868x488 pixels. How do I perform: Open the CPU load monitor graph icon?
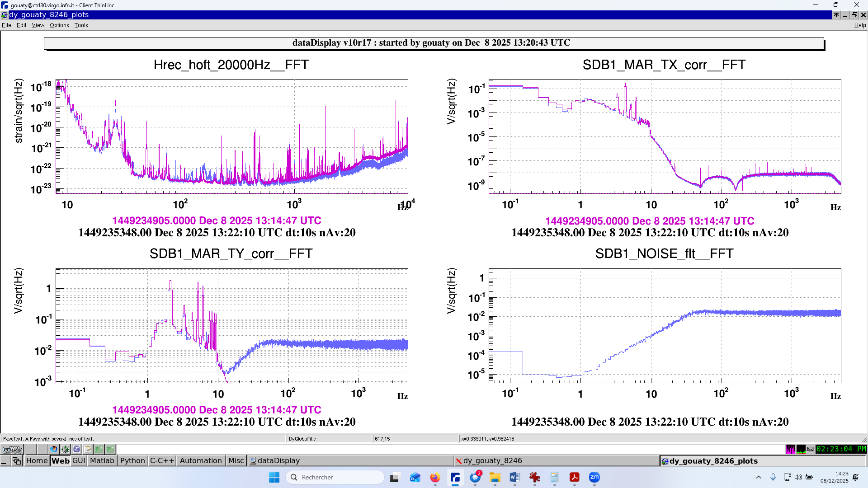pyautogui.click(x=801, y=449)
